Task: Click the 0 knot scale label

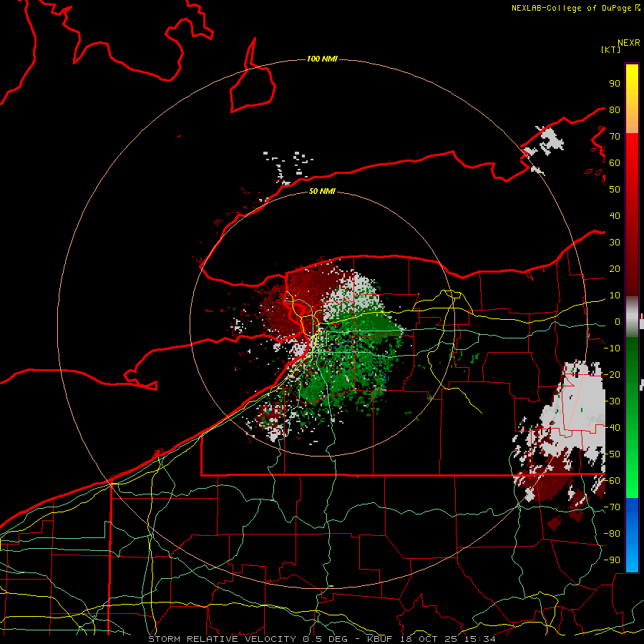Action: (x=618, y=321)
